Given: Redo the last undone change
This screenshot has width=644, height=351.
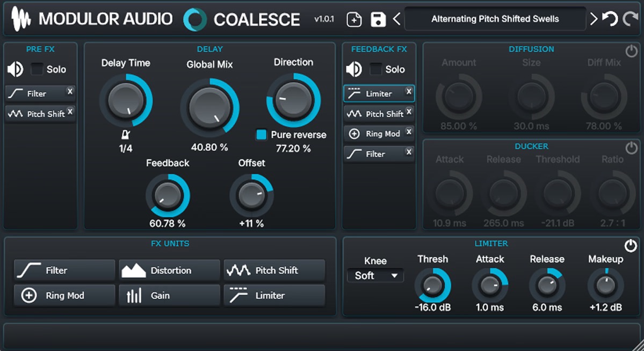Looking at the screenshot, I should (631, 19).
